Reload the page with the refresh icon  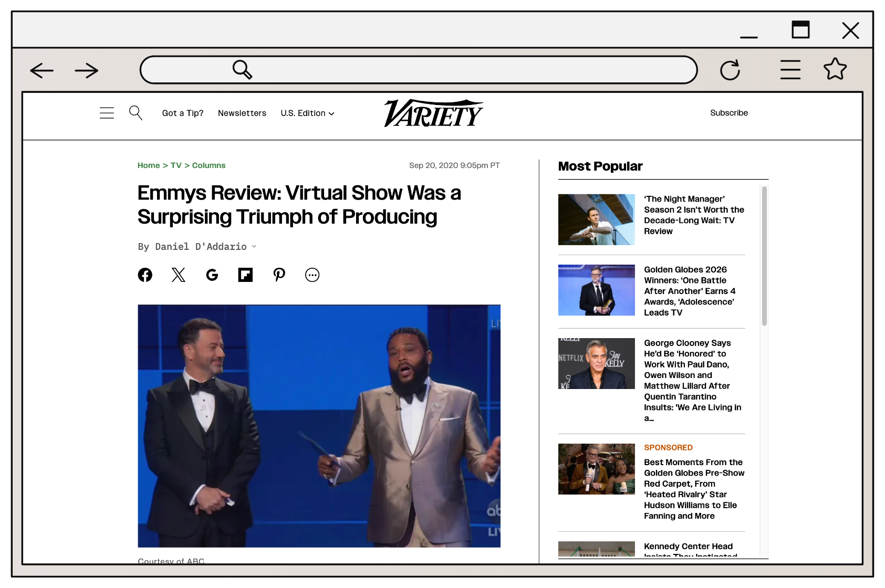pos(730,70)
